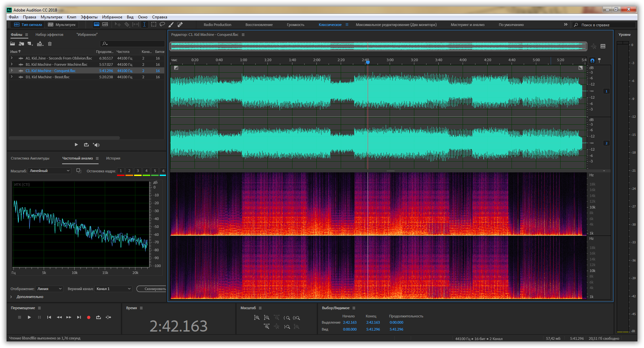Viewport: 644px width, 348px height.
Task: Toggle loop preview in Files panel
Action: pyautogui.click(x=86, y=145)
